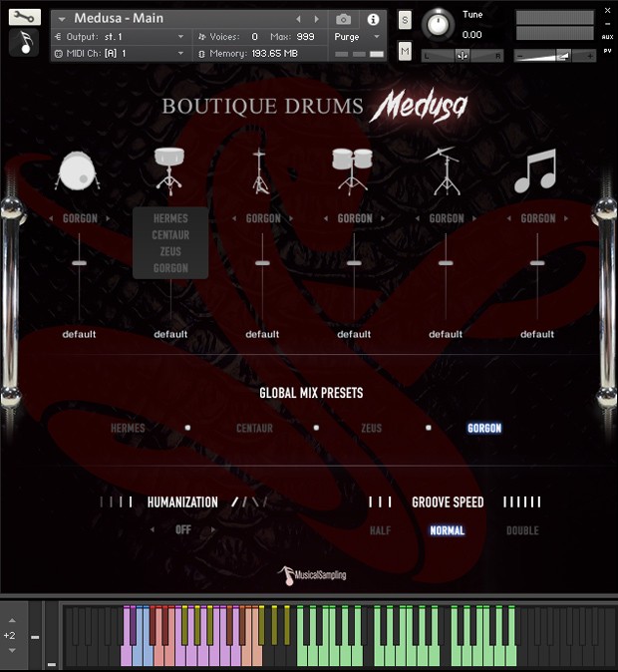The width and height of the screenshot is (618, 672).
Task: Shift keyboard octave down arrow
Action: point(12,651)
